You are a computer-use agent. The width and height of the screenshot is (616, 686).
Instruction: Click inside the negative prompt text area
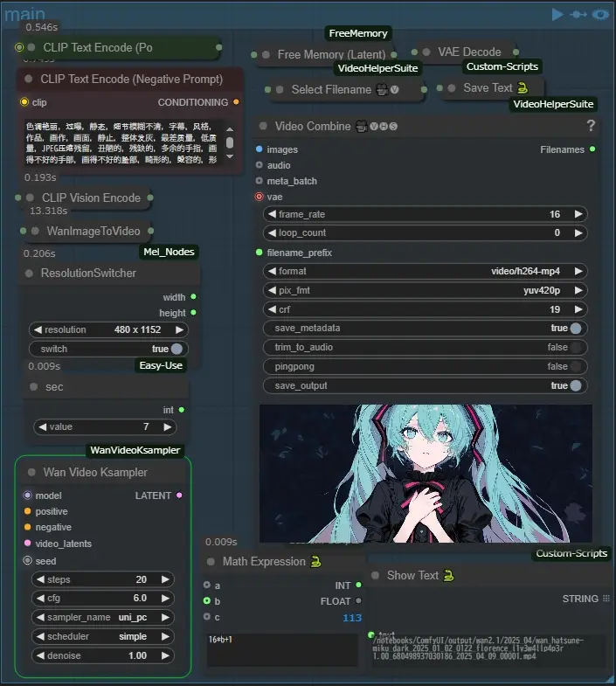point(121,143)
